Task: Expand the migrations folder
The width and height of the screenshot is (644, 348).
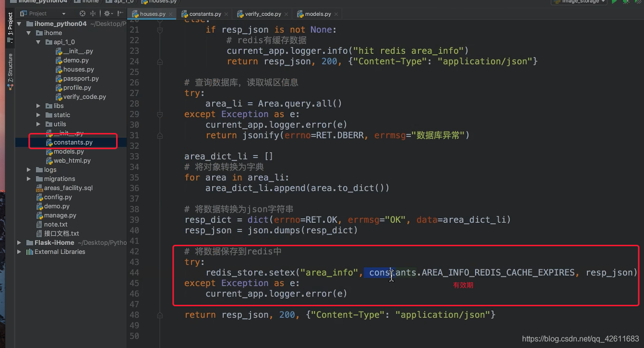Action: 29,179
